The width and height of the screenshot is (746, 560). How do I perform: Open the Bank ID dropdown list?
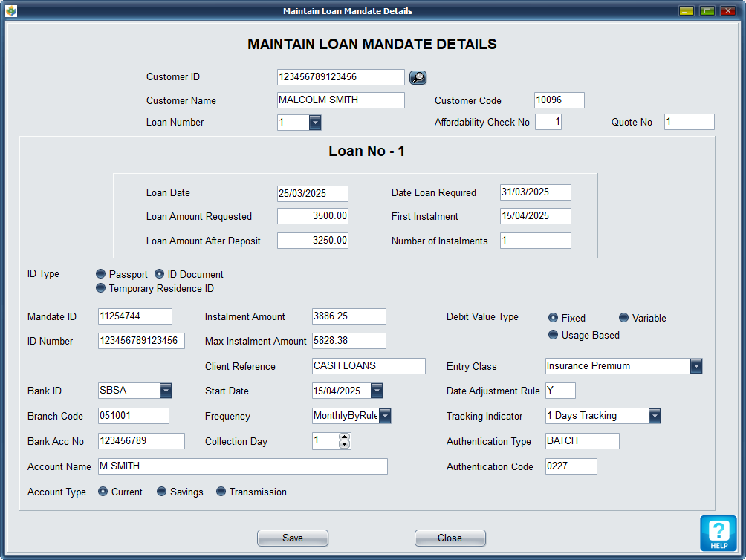(x=166, y=391)
